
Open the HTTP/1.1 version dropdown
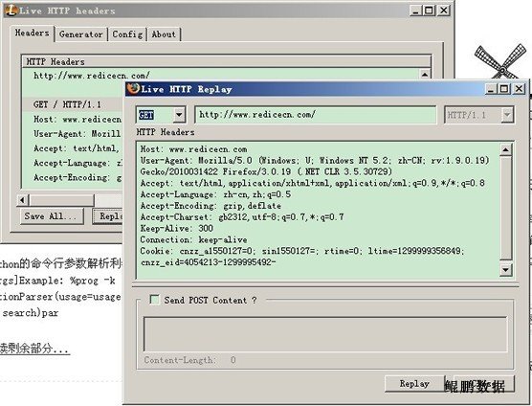click(x=506, y=115)
